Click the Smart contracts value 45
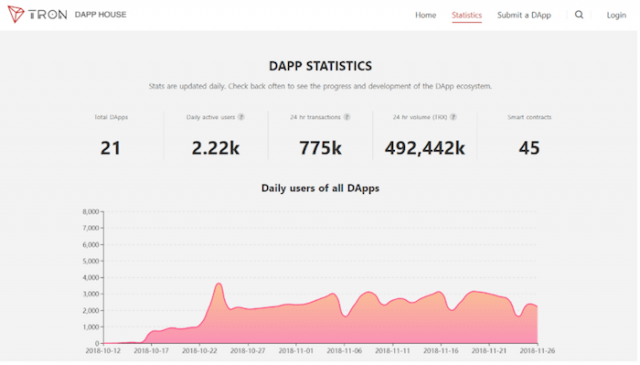This screenshot has width=640, height=365. point(529,148)
